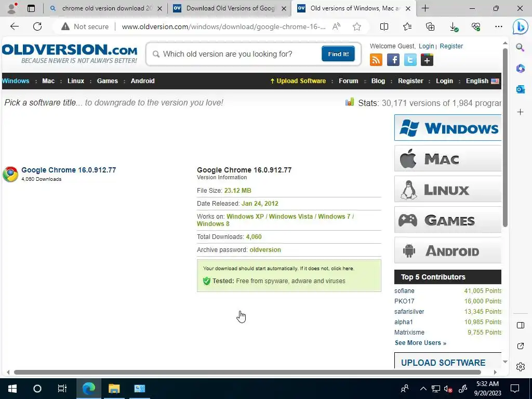This screenshot has width=532, height=399.
Task: Open the Bing chat sidebar icon
Action: [x=520, y=27]
